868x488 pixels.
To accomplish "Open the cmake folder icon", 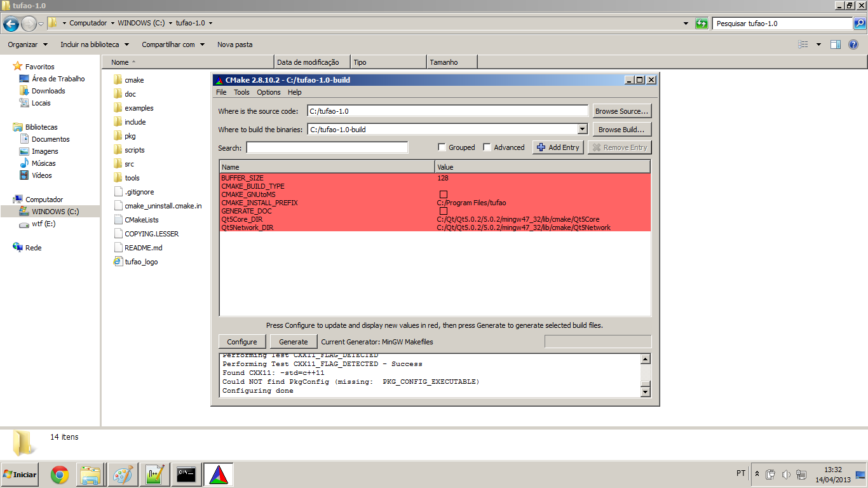I will pos(118,80).
